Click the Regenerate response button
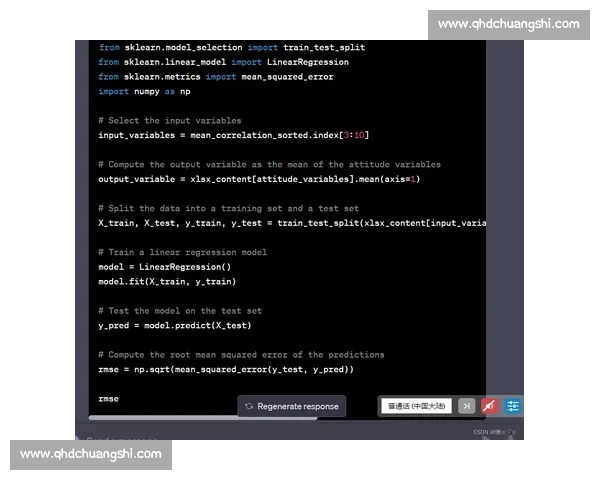This screenshot has height=480, width=600. tap(292, 406)
